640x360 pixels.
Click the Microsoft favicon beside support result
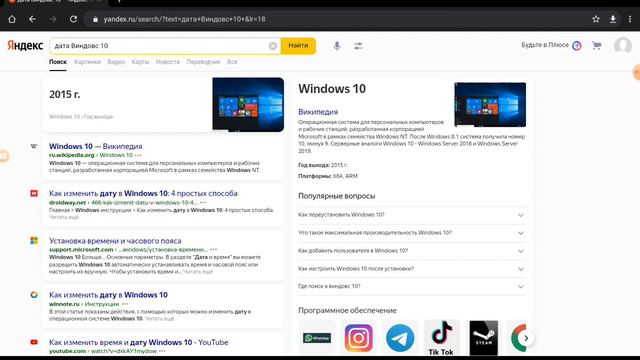coord(34,241)
